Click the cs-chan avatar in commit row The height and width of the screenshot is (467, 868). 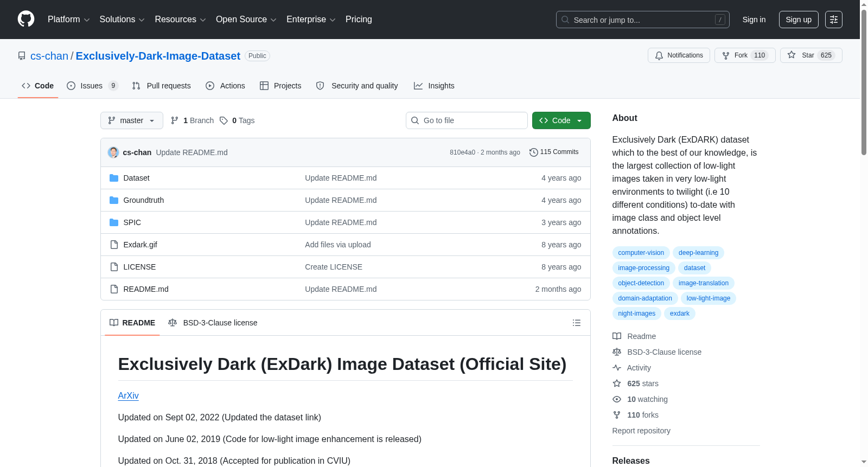coord(113,152)
